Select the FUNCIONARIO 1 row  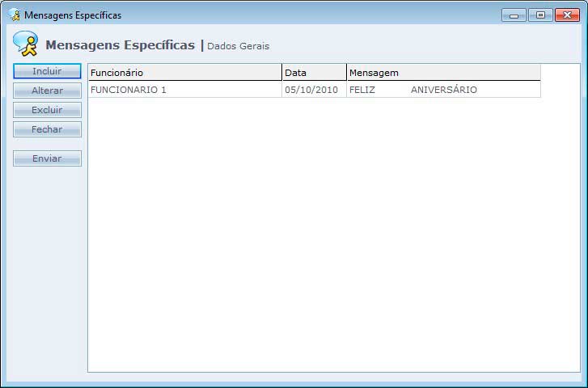tap(184, 90)
